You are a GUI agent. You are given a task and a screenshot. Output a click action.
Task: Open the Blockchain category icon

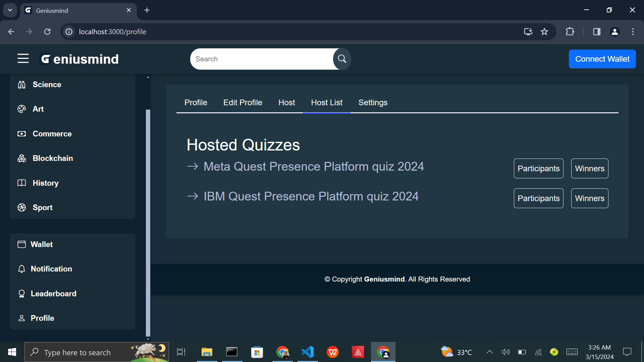tap(22, 158)
